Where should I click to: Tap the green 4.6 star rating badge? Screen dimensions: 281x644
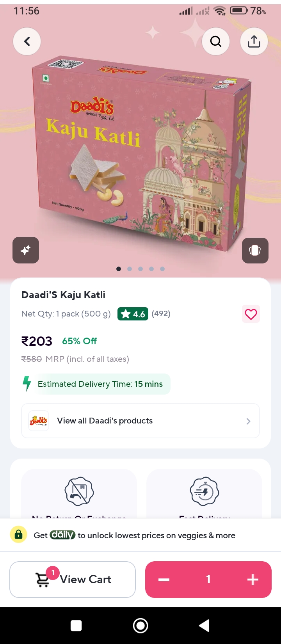pyautogui.click(x=133, y=314)
